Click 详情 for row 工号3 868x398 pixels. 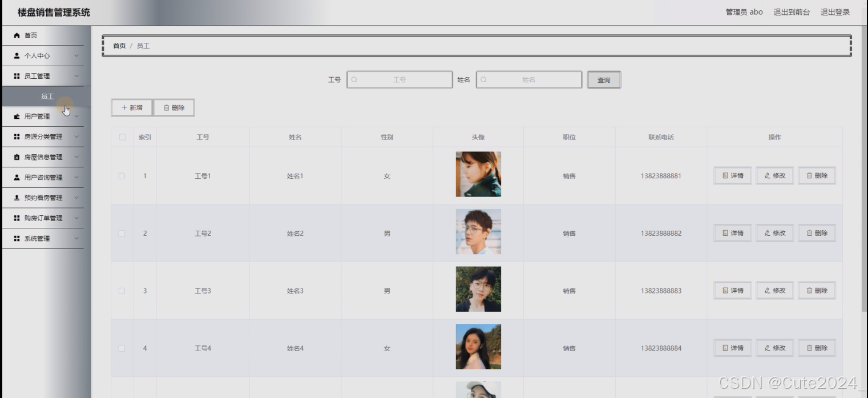tap(733, 291)
